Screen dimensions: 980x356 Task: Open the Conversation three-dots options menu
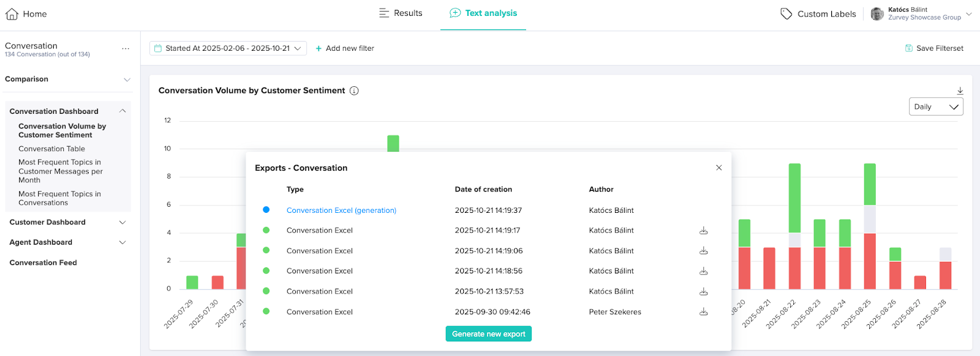(126, 49)
